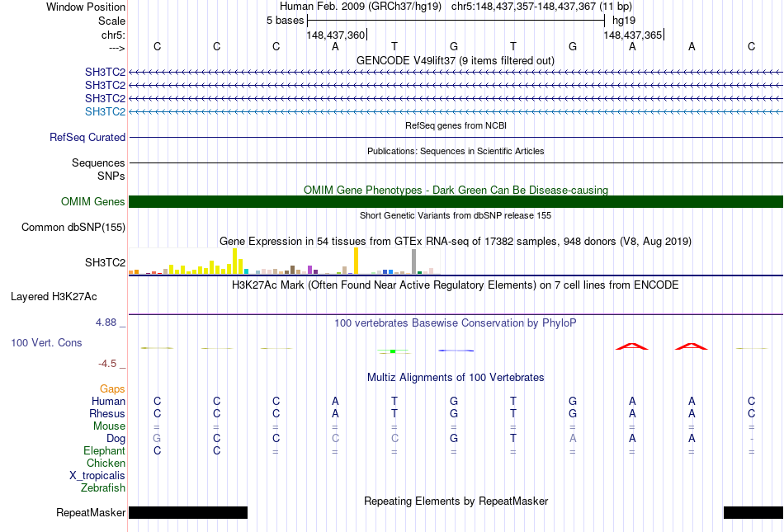Click the Common dbSNP(155) label

coord(73,228)
